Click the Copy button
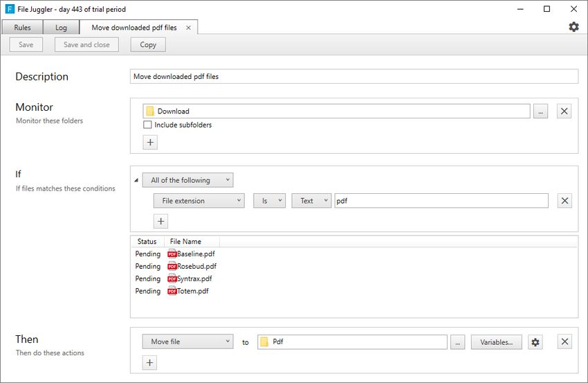 (x=148, y=45)
